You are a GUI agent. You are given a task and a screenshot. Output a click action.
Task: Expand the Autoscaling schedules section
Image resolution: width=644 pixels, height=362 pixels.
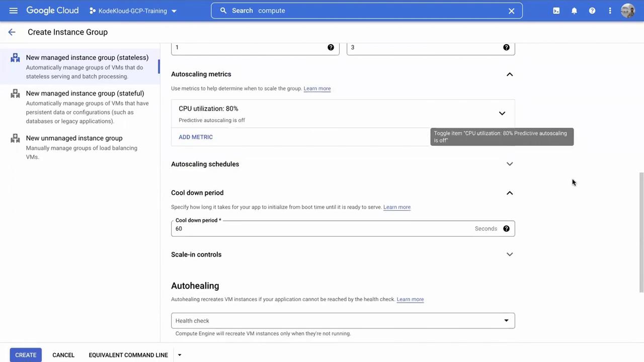[x=510, y=164]
